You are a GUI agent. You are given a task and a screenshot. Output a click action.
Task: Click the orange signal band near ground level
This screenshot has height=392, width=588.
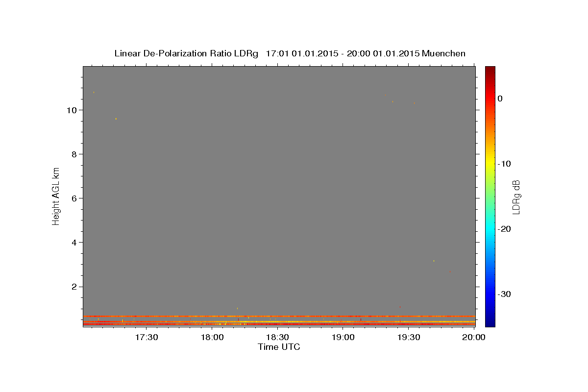point(279,317)
